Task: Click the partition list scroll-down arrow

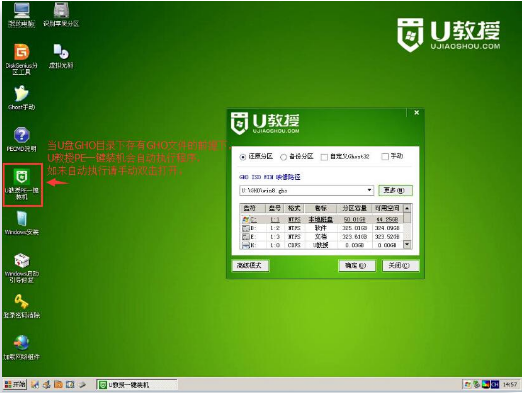Action: [407, 245]
